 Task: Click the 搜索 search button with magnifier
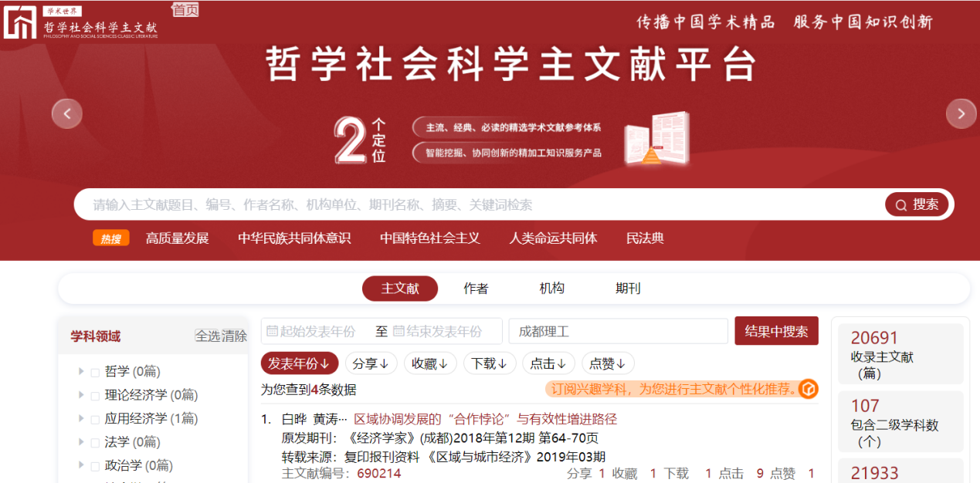917,204
